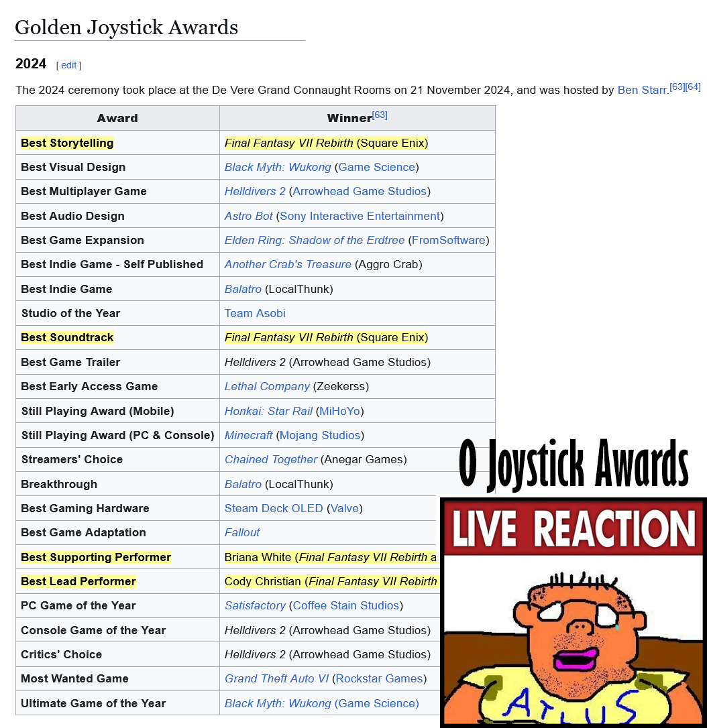The image size is (707, 728).
Task: Open the FromSoftware link
Action: (448, 240)
